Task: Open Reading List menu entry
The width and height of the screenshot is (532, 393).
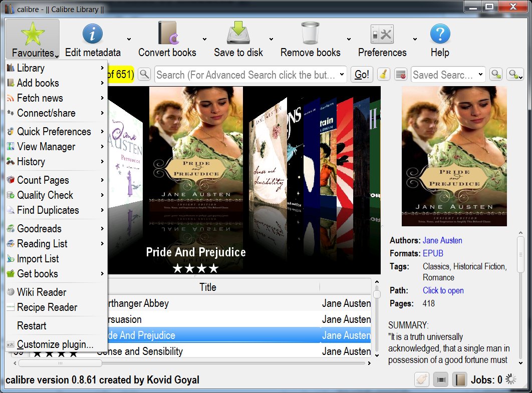Action: point(56,243)
